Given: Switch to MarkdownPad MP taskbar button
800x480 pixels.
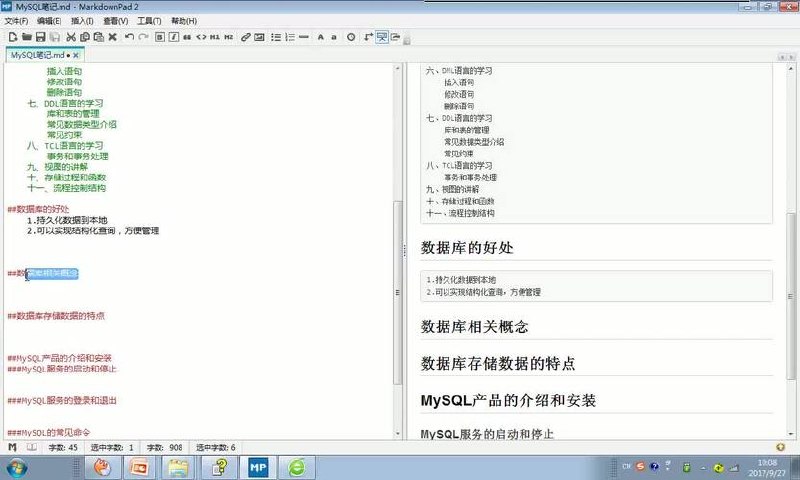Looking at the screenshot, I should coord(258,467).
